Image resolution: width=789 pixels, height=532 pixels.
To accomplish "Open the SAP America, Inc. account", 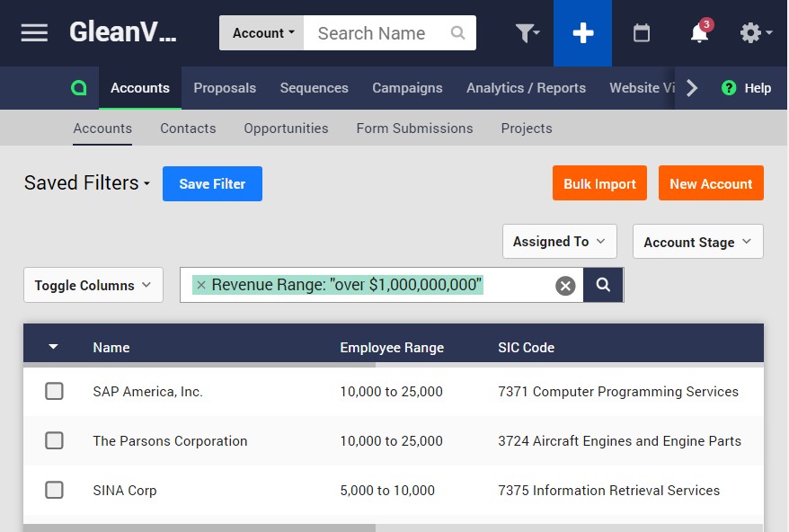I will 147,392.
